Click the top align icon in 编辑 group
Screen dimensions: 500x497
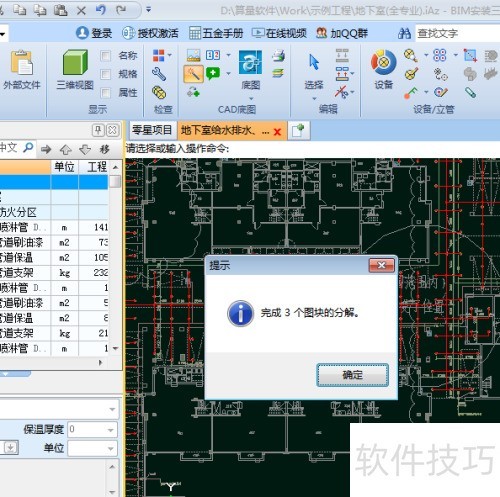tap(342, 55)
